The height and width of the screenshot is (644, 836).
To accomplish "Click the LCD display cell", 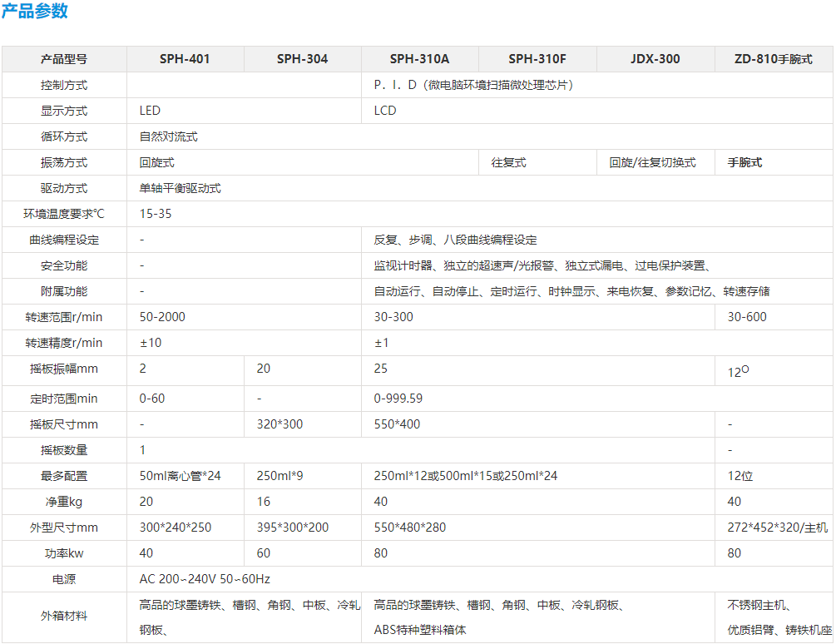I will pyautogui.click(x=597, y=111).
